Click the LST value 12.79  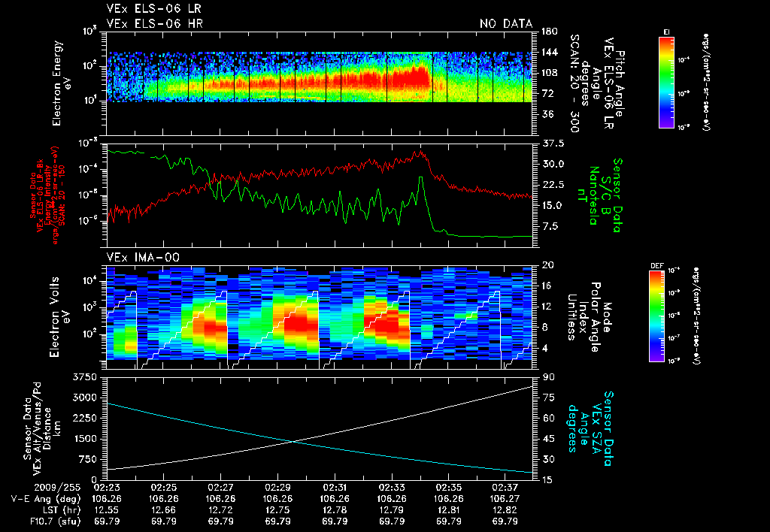click(x=391, y=510)
